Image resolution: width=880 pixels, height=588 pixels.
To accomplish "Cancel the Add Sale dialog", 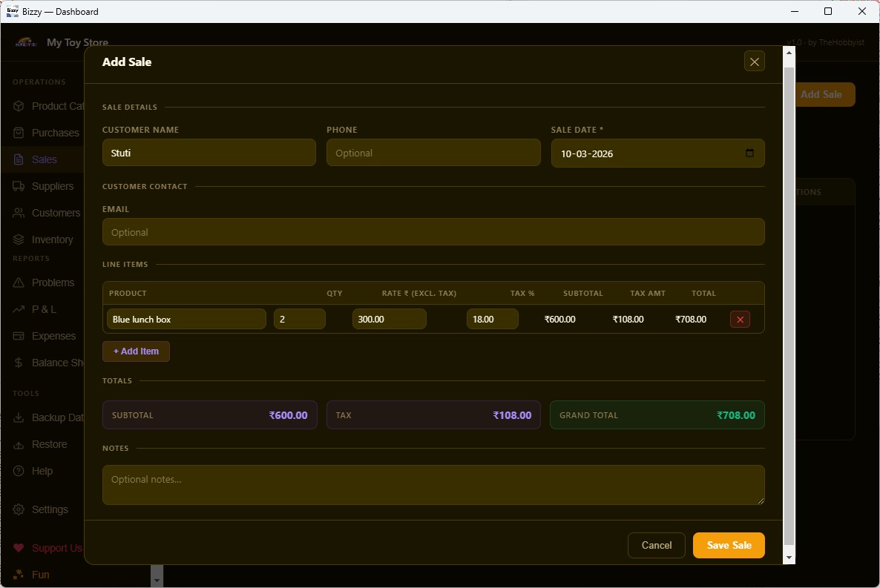I will coord(656,545).
